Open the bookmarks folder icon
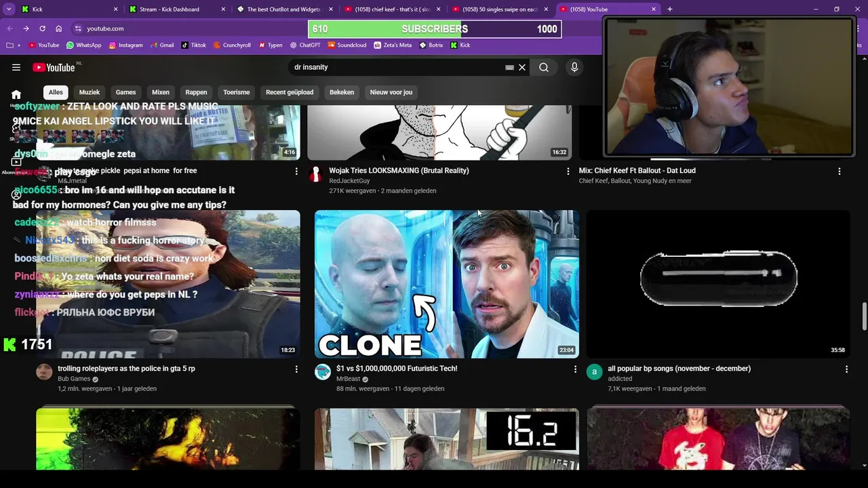Screen dimensions: 868x488 pos(9,45)
